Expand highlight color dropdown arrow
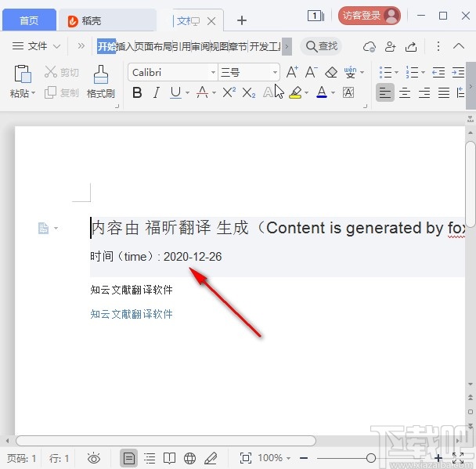 coord(306,92)
